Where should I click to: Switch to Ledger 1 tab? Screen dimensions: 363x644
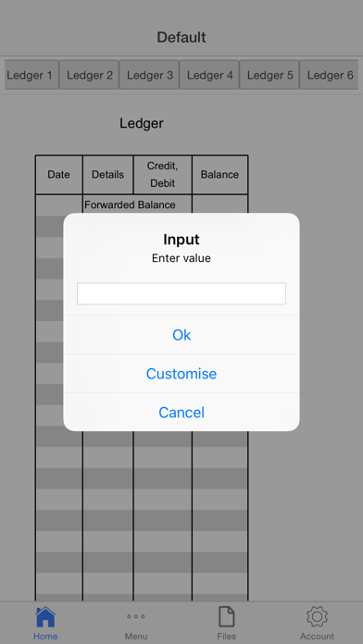coord(31,75)
